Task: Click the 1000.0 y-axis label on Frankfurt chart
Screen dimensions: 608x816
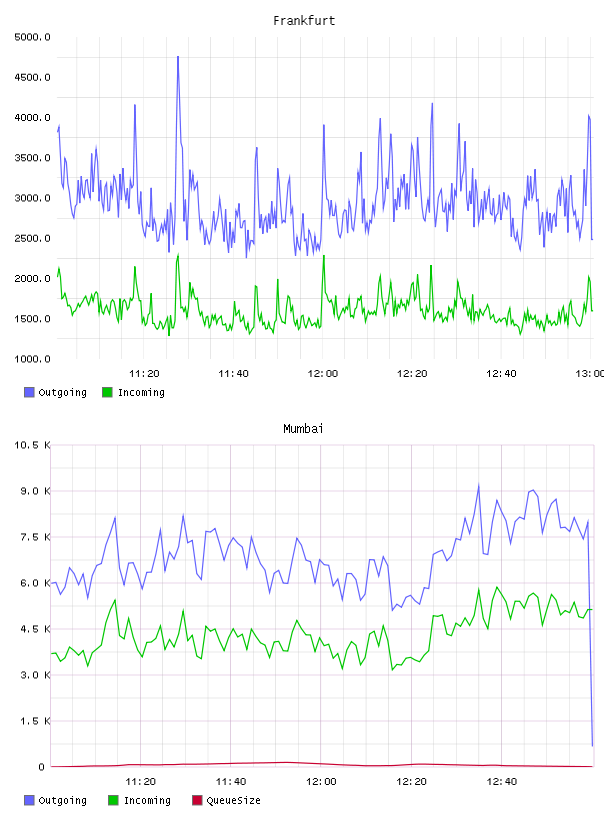Action: [32, 359]
